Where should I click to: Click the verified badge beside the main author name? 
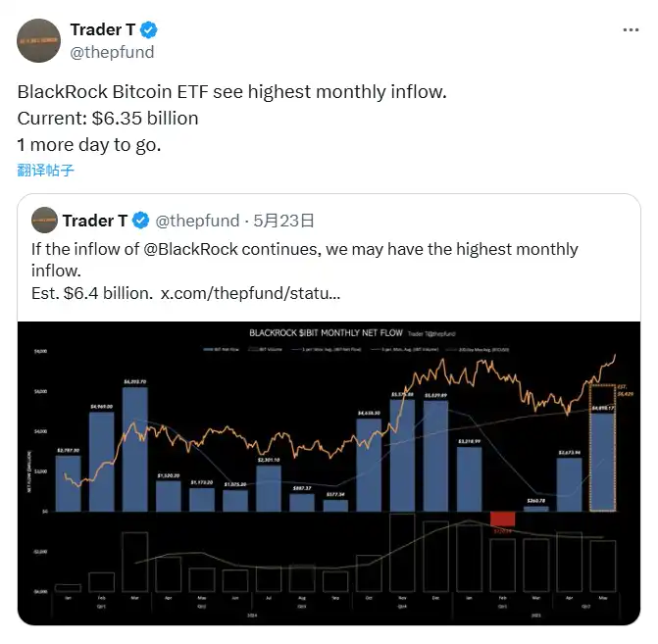pos(148,29)
